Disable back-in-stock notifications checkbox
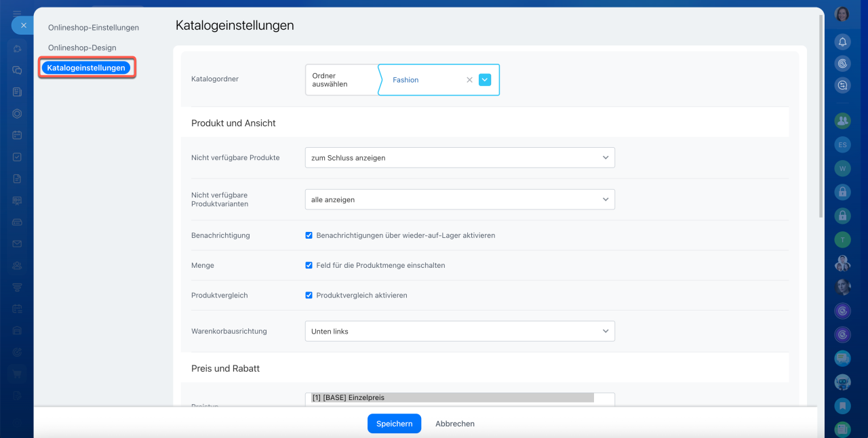868x438 pixels. coord(309,235)
